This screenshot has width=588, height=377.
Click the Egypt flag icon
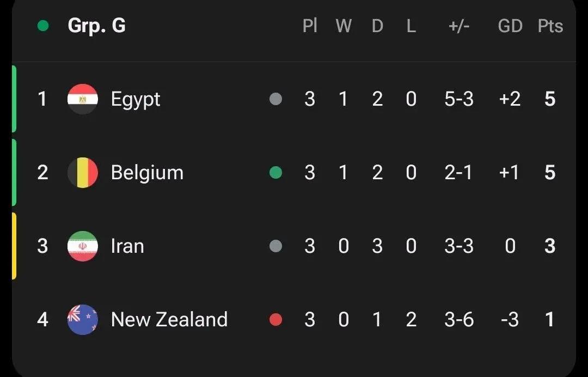coord(83,99)
